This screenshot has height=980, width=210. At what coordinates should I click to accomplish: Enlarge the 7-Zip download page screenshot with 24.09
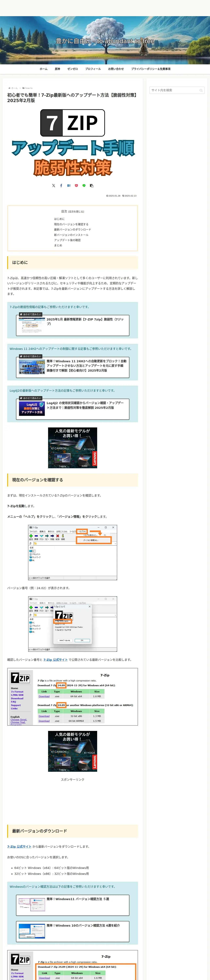tap(72, 697)
